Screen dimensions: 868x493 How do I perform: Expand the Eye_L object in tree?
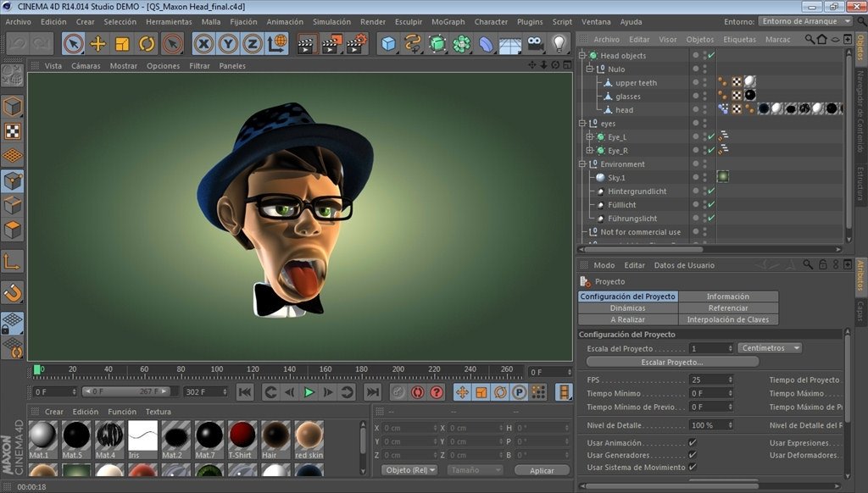click(x=589, y=137)
